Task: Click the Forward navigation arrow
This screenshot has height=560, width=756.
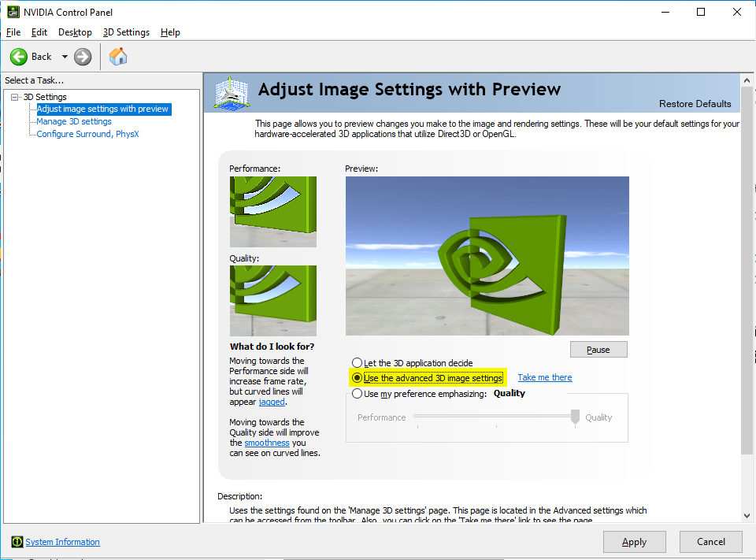Action: (x=82, y=56)
